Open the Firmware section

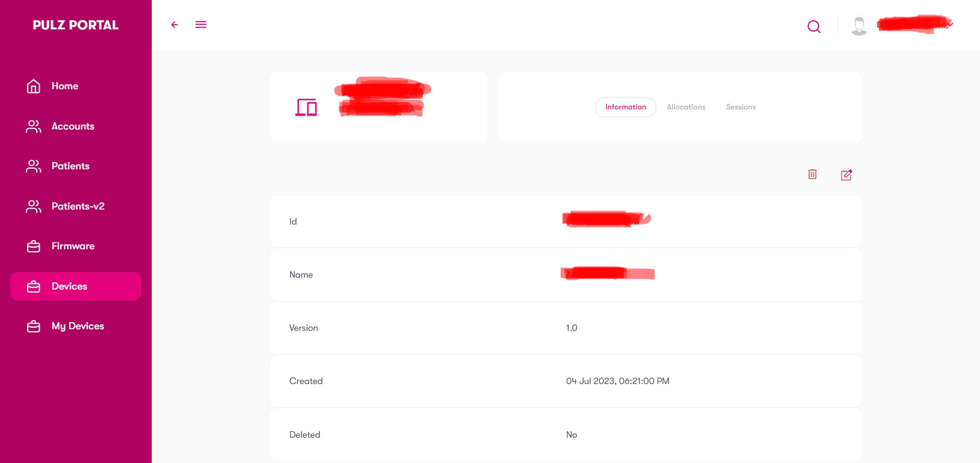[73, 246]
